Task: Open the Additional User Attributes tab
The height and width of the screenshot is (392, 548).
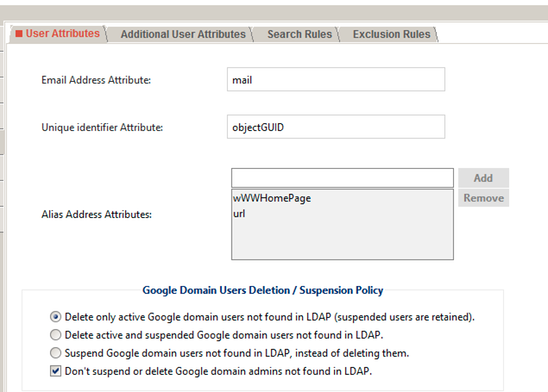Action: pos(183,34)
